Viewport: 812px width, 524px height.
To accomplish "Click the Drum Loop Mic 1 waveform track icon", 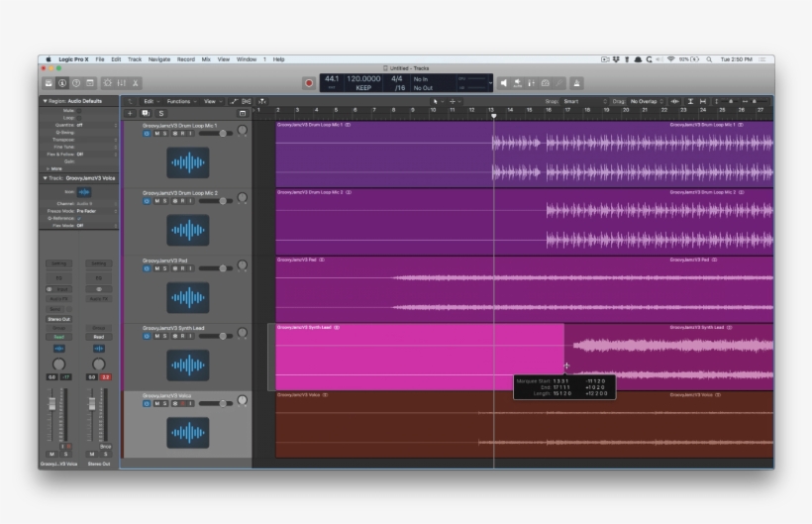I will coord(188,162).
